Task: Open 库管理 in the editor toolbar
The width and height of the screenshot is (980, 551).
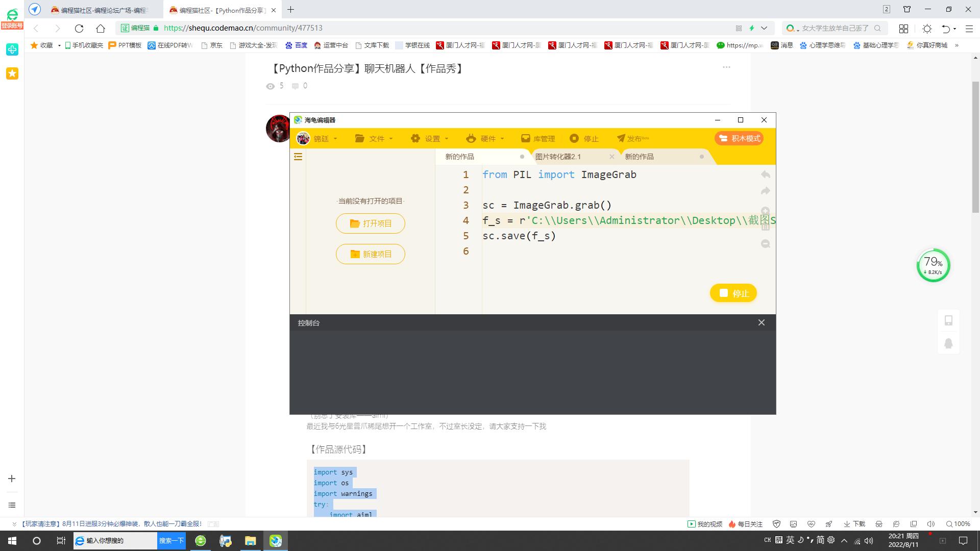Action: coord(538,138)
